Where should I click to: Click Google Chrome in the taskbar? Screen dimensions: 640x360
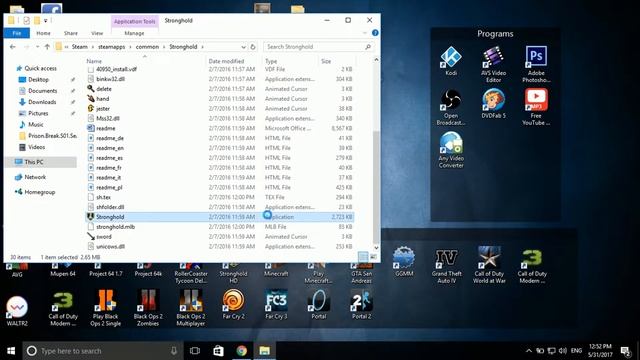pyautogui.click(x=242, y=351)
